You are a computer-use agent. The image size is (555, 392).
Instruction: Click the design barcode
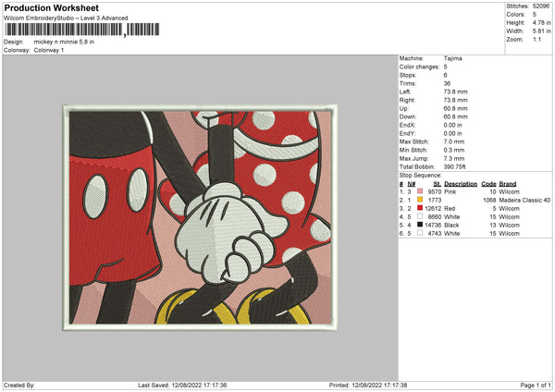pyautogui.click(x=82, y=30)
